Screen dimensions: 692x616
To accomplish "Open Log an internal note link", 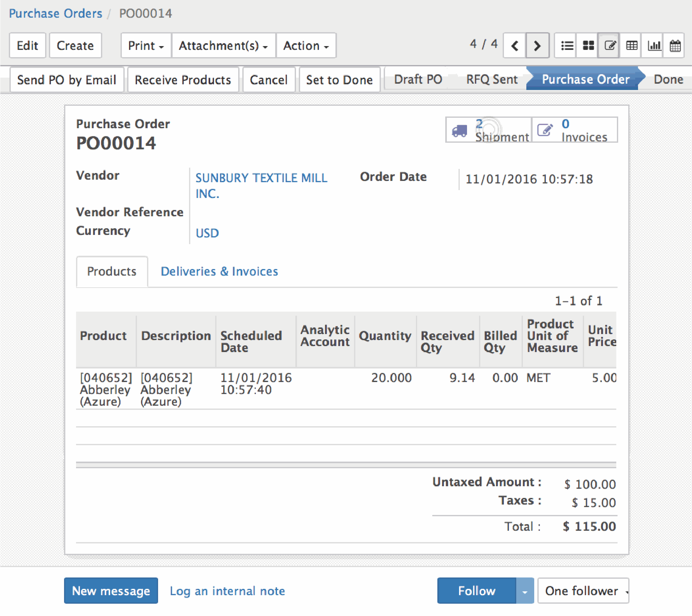I will tap(227, 591).
